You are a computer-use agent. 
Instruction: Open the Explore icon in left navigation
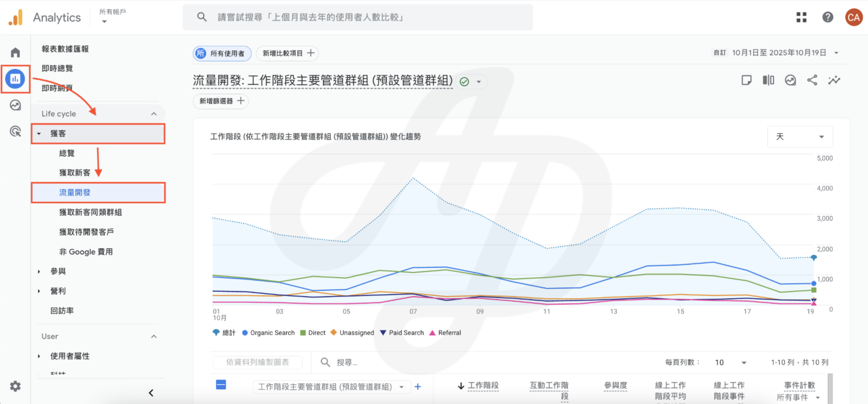15,105
